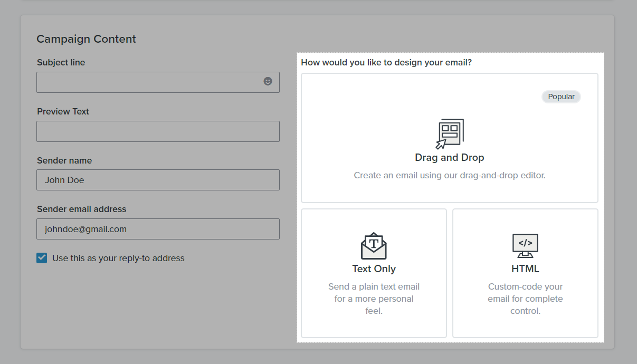This screenshot has height=364, width=637.
Task: Click the Sender name label
Action: (64, 160)
